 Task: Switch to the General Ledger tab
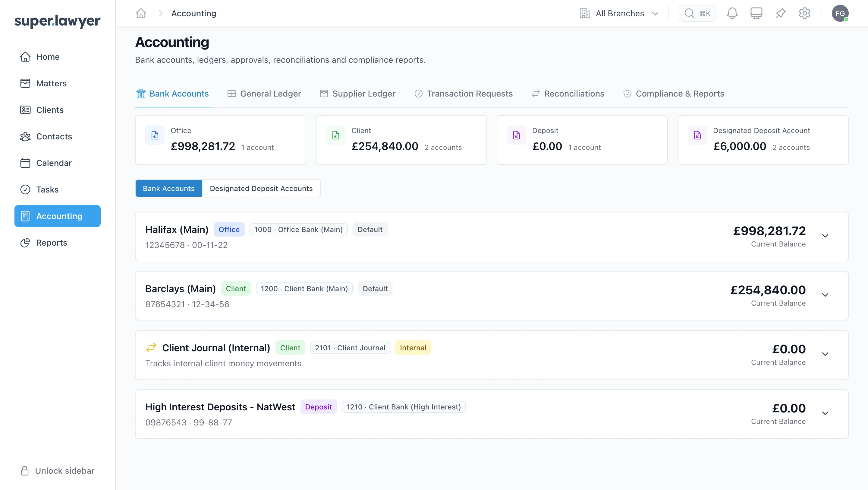pyautogui.click(x=264, y=94)
